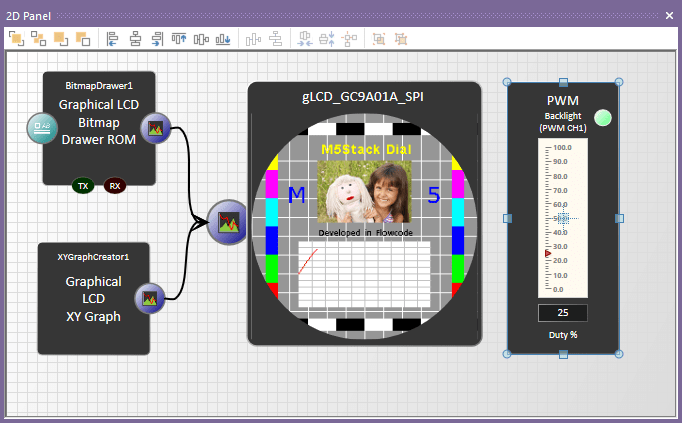Click the make same width toolbar icon
Image resolution: width=682 pixels, height=423 pixels.
click(305, 39)
